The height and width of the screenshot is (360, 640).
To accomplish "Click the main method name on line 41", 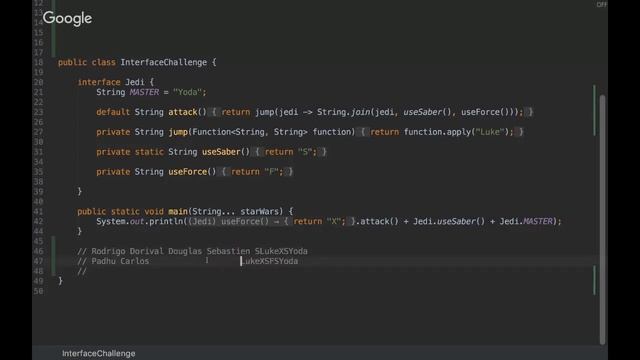I will click(178, 211).
